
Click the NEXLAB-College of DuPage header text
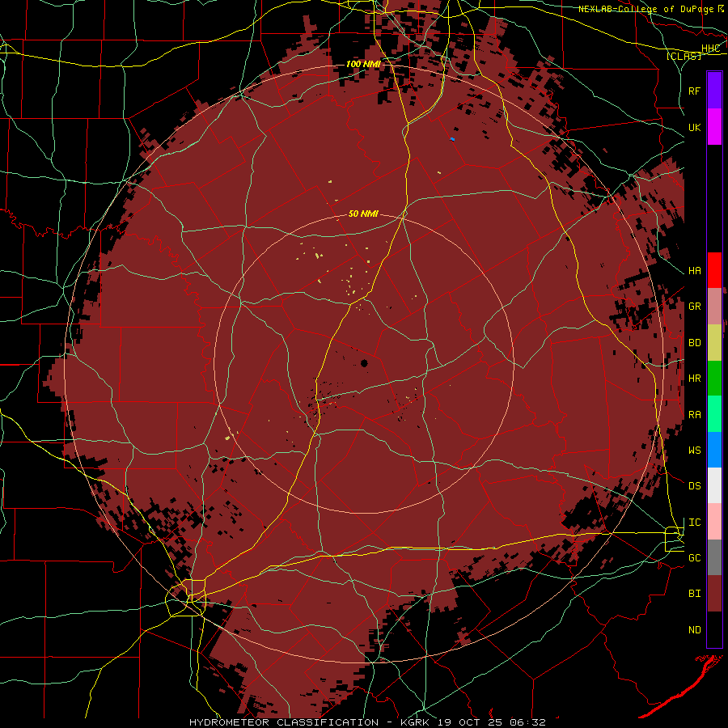pyautogui.click(x=645, y=9)
